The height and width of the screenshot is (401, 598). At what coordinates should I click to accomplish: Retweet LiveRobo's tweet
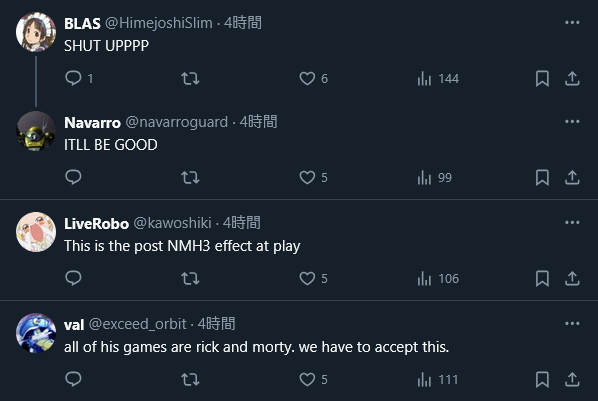[x=190, y=279]
